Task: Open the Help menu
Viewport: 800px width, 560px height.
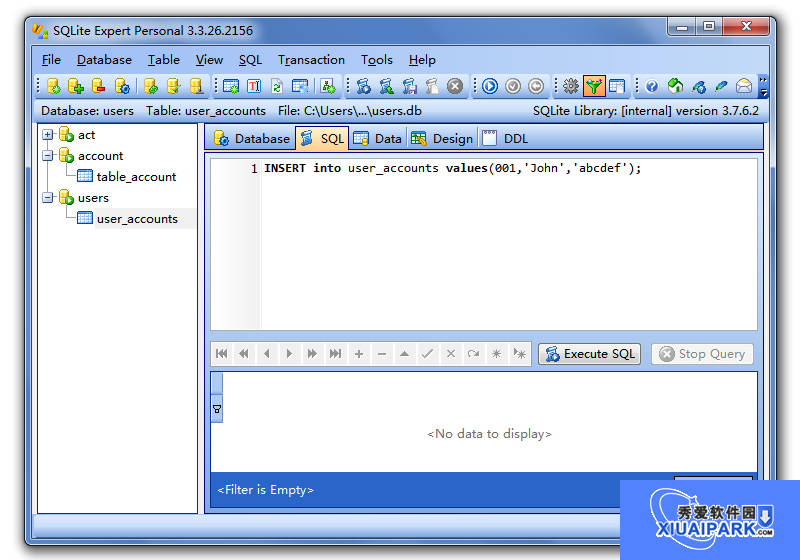Action: coord(422,60)
